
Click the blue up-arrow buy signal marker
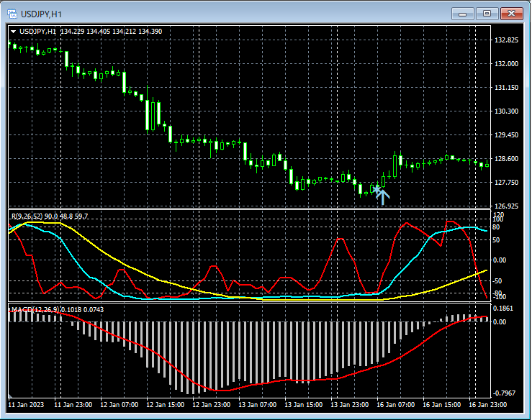tap(383, 197)
